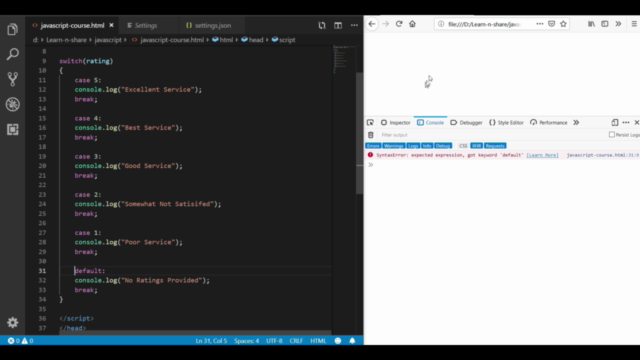Toggle the Info console filter
Viewport: 640px width, 360px height.
[427, 146]
